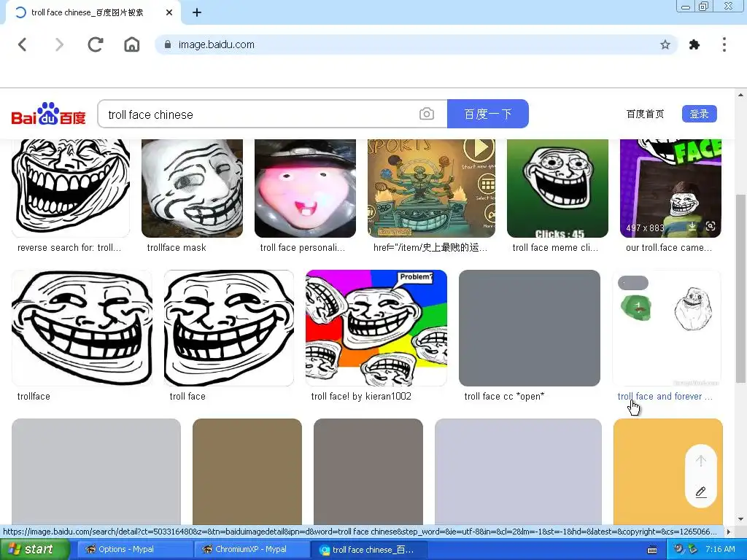Click the clock showing 7:16 AM
747x560 pixels.
[720, 550]
